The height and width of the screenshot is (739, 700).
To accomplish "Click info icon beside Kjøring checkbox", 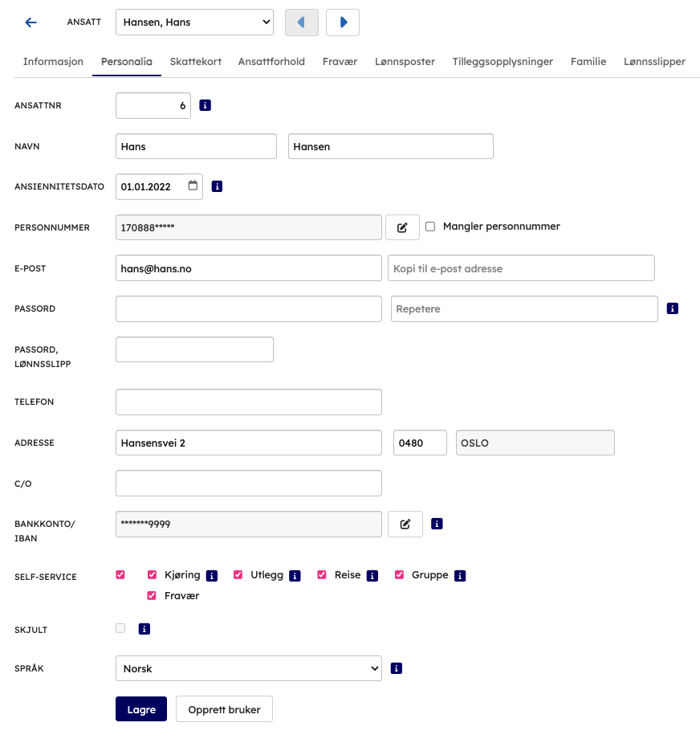I will [212, 576].
